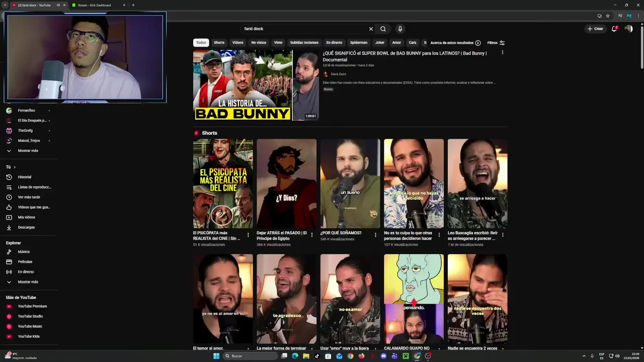Screen dimensions: 644x362
Task: Select the Todos filter chip
Action: point(201,43)
